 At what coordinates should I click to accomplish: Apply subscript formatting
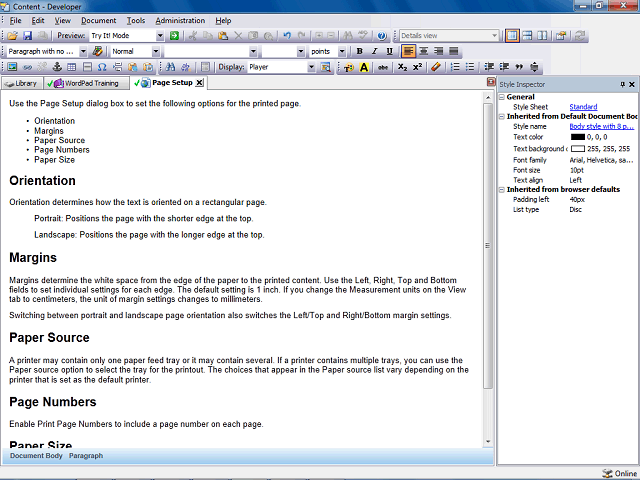click(402, 67)
